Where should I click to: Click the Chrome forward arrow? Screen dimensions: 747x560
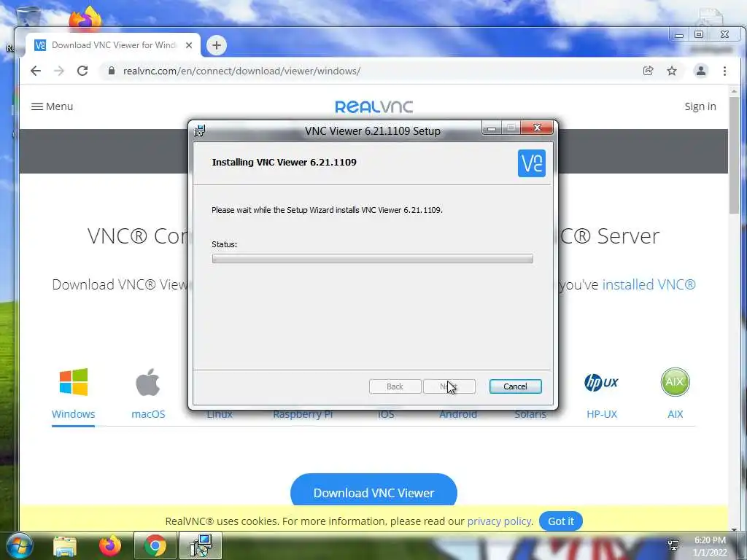[59, 71]
